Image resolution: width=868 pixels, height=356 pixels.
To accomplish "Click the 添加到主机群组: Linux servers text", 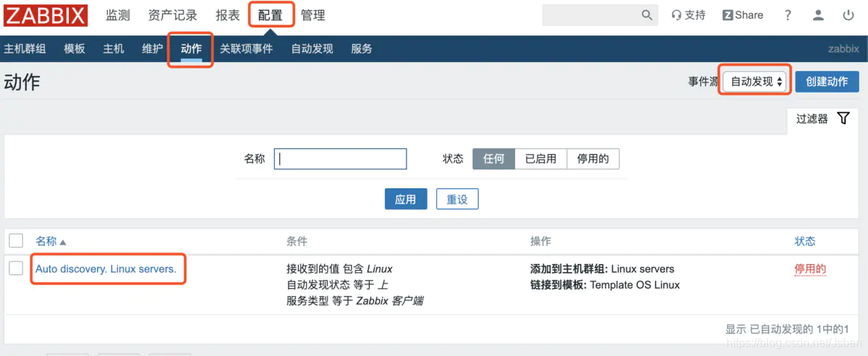I will pos(602,268).
